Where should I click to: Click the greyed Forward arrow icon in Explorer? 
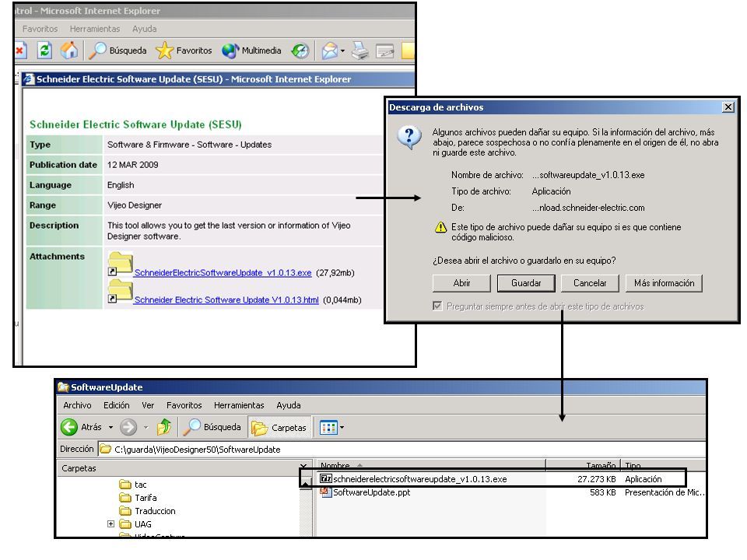point(128,427)
